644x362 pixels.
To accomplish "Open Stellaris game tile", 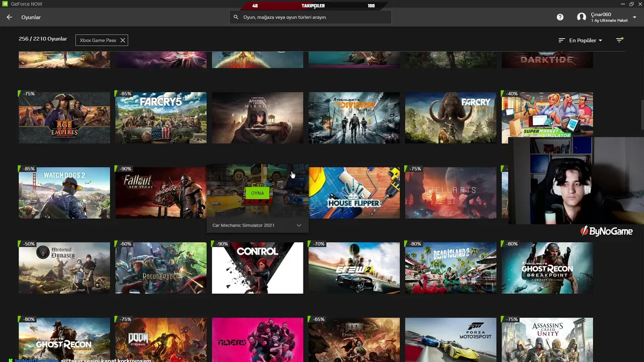I will [451, 193].
